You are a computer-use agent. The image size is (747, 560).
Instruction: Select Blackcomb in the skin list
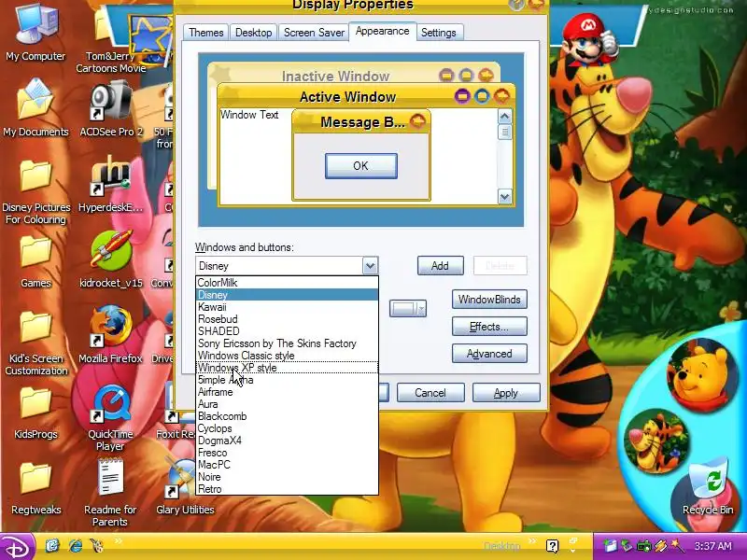tap(287, 416)
